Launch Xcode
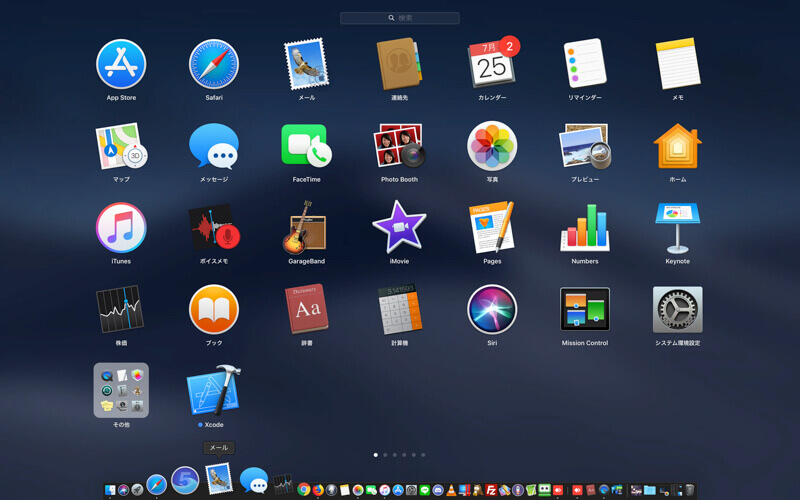The height and width of the screenshot is (500, 800). point(214,390)
